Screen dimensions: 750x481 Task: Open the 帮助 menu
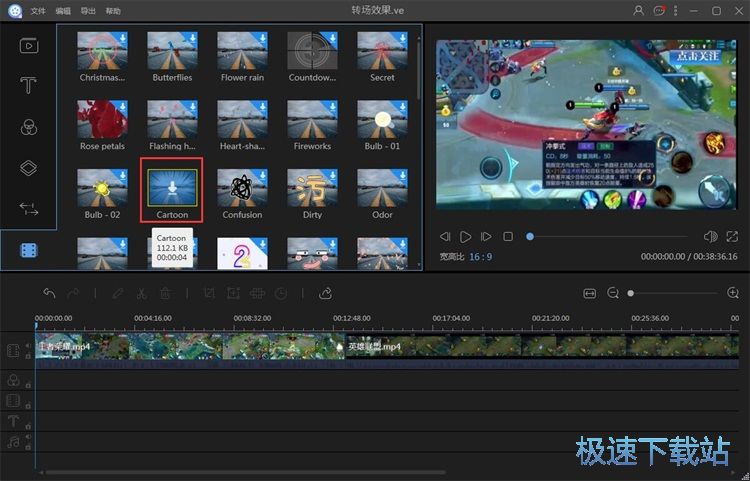coord(113,11)
